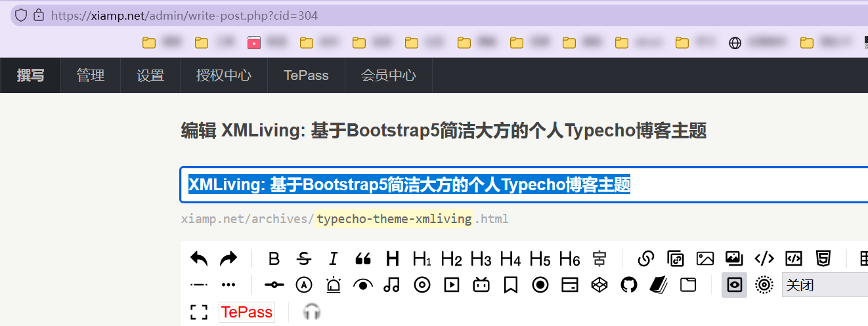Image resolution: width=868 pixels, height=326 pixels.
Task: Click the linked-card icon after chain
Action: [x=676, y=258]
